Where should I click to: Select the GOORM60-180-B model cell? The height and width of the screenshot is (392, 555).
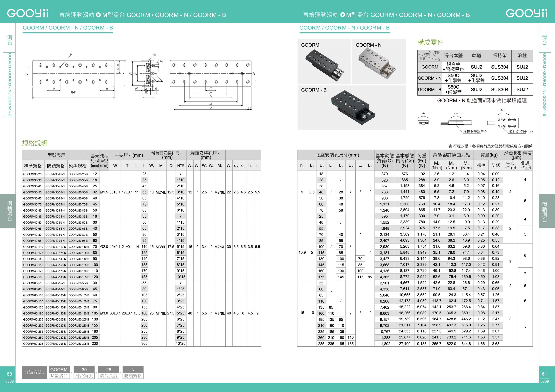(x=78, y=313)
